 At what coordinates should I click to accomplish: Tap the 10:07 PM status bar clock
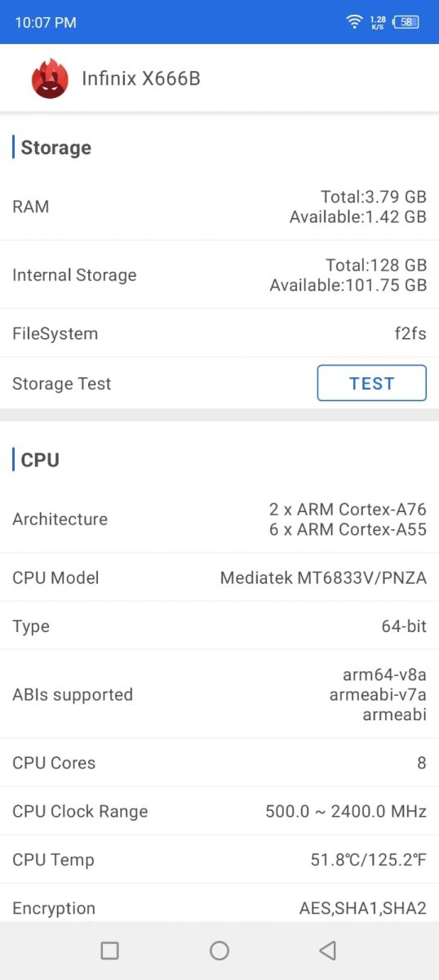(x=46, y=23)
